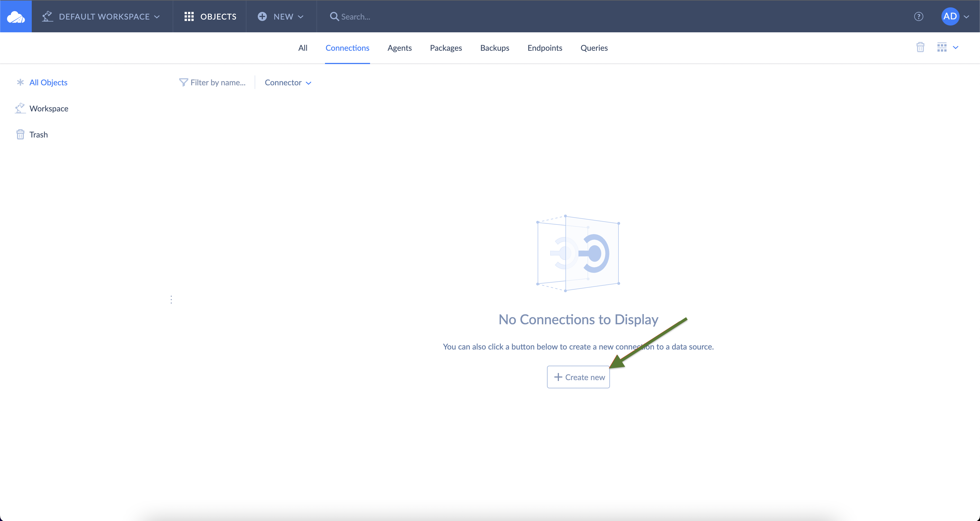The image size is (980, 521).
Task: Click the trash icon in top toolbar
Action: tap(920, 48)
